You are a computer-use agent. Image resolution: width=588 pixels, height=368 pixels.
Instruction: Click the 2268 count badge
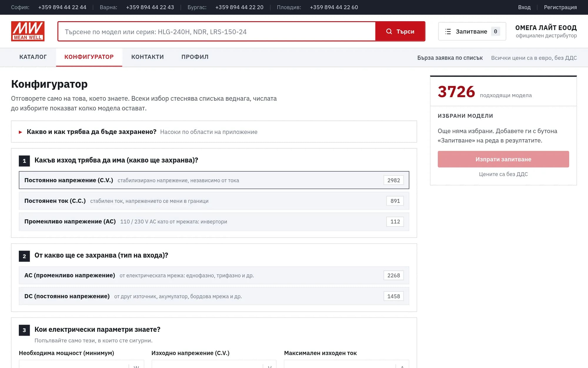coord(394,275)
